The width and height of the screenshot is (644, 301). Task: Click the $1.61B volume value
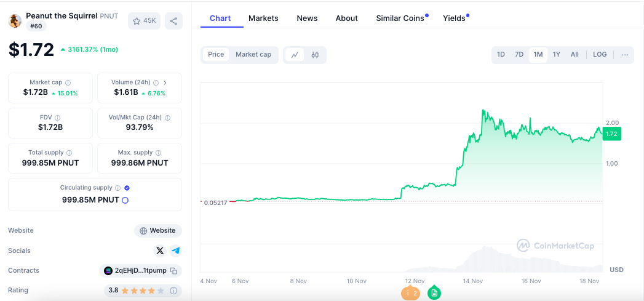125,92
